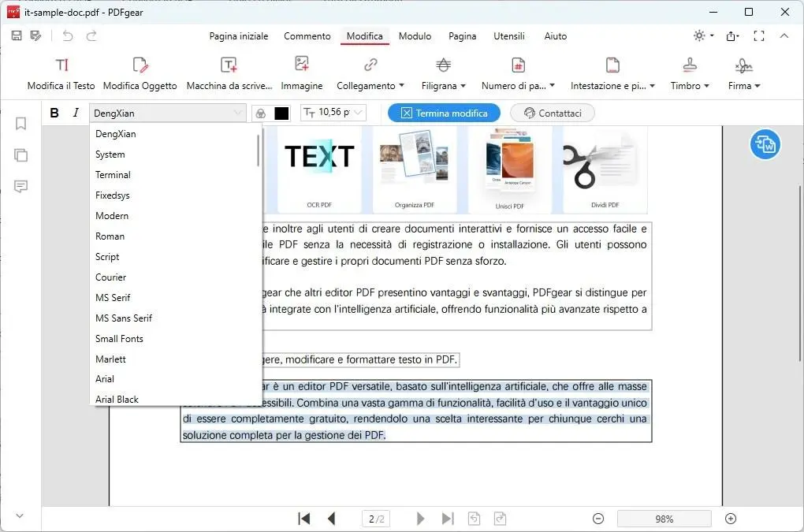804x532 pixels.
Task: Click the page number input field
Action: pos(376,519)
